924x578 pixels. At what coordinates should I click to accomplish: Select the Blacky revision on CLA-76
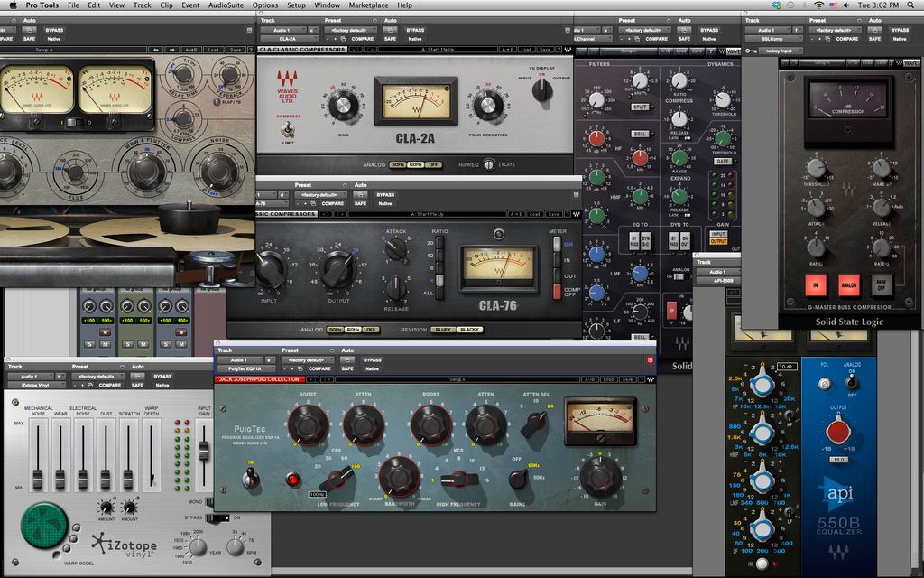pos(469,330)
